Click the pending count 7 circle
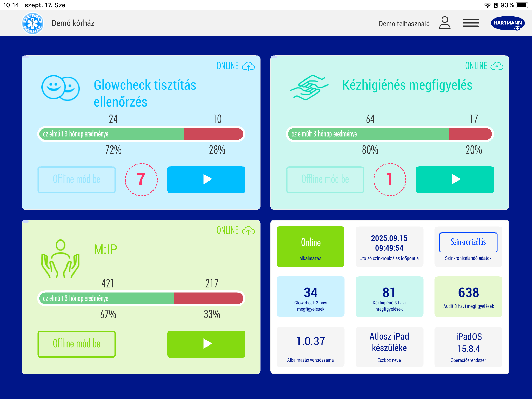 [x=141, y=179]
